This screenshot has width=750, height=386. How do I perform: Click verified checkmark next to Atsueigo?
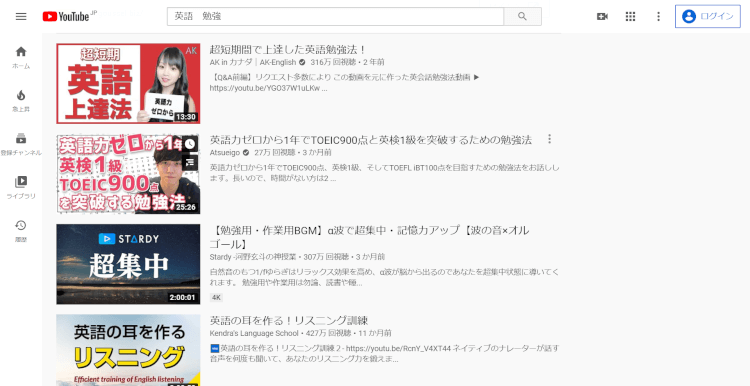(246, 153)
